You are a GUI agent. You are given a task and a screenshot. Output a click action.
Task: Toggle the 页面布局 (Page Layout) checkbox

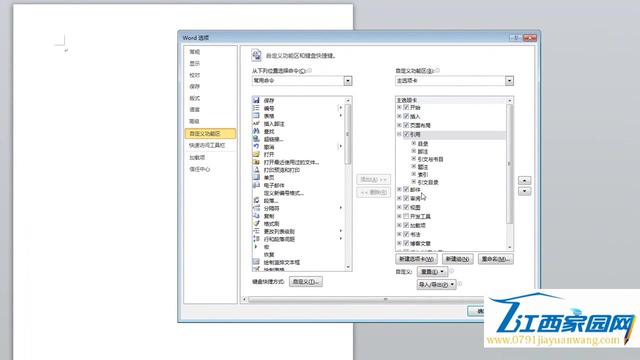click(406, 125)
